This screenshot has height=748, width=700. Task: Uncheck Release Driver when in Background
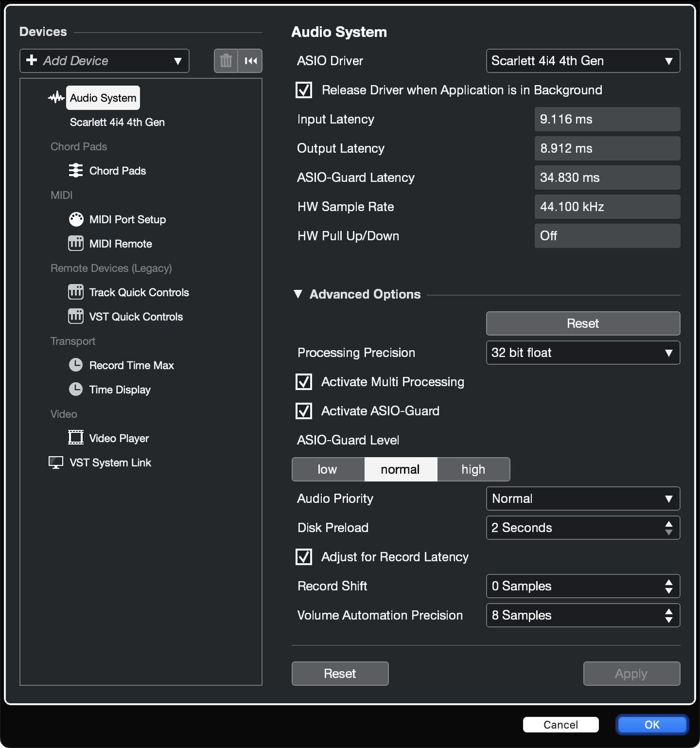point(304,90)
